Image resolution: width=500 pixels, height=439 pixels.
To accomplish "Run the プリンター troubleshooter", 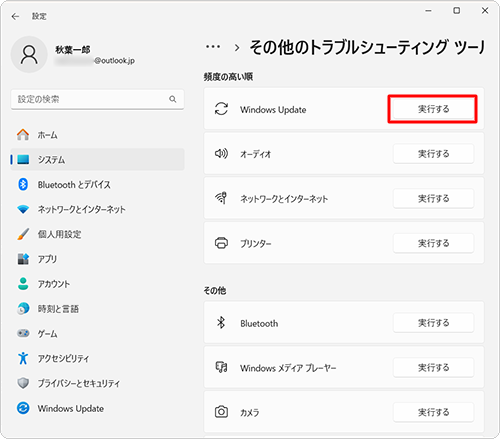I will pos(433,243).
